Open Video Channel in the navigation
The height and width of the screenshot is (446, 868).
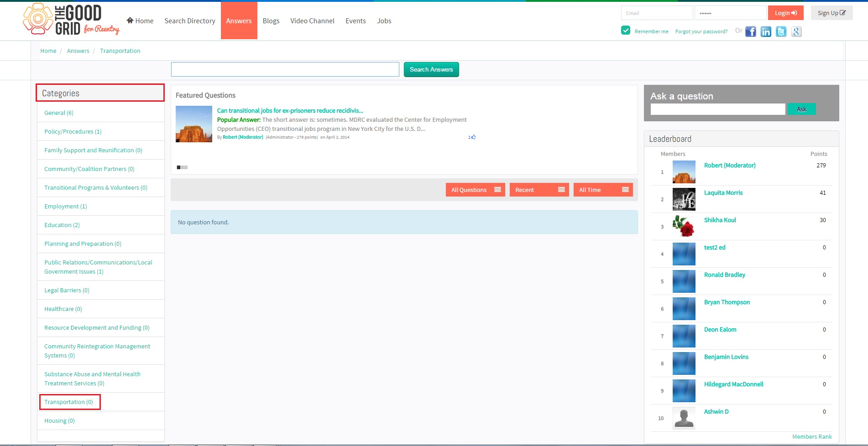tap(312, 21)
